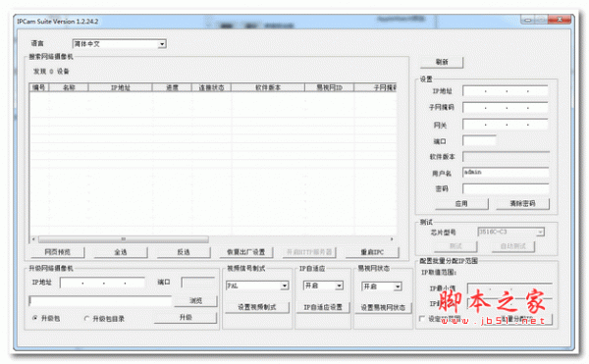Click the 连接状态 column header

pyautogui.click(x=211, y=87)
